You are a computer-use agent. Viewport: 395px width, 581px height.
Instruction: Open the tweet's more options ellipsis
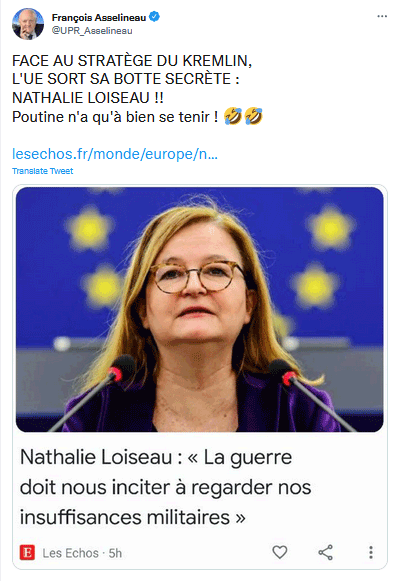(382, 16)
